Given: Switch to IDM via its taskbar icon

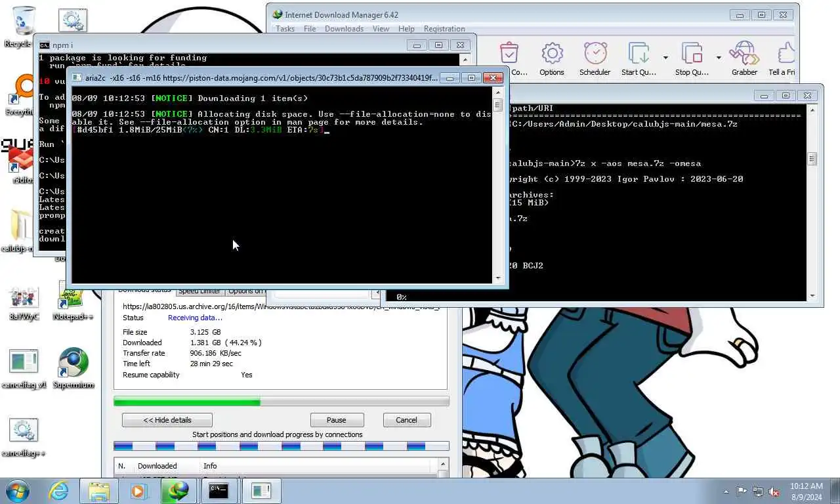Looking at the screenshot, I should 178,491.
